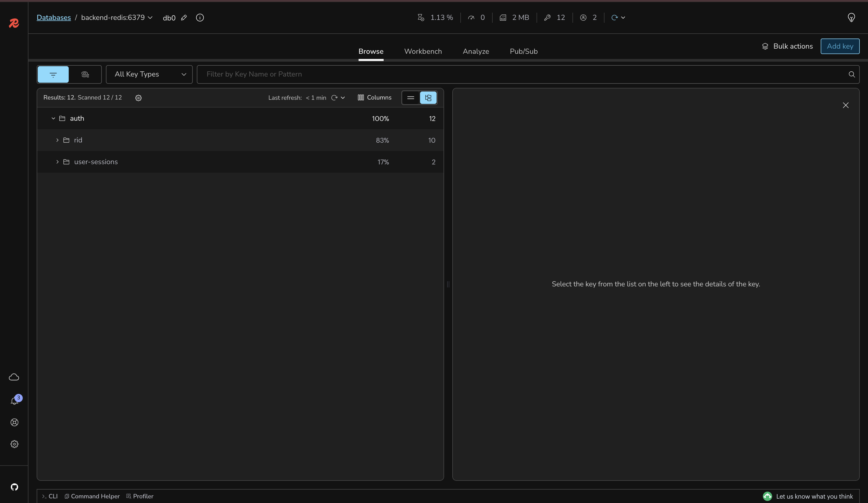This screenshot has width=868, height=503.
Task: Switch to list view of keys
Action: click(410, 98)
